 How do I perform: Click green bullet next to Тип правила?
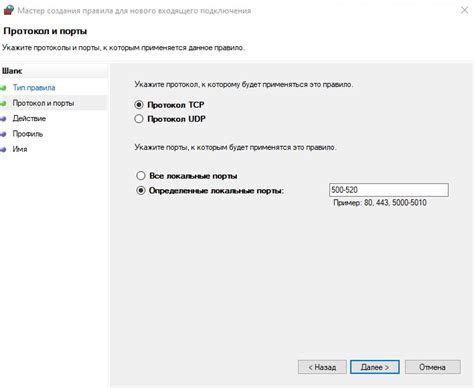(x=3, y=88)
